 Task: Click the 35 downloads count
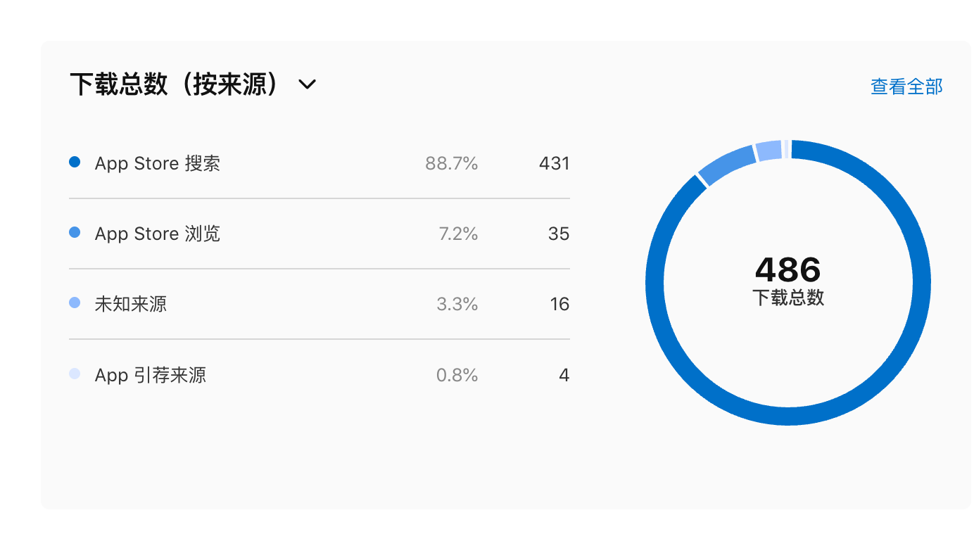click(x=559, y=234)
